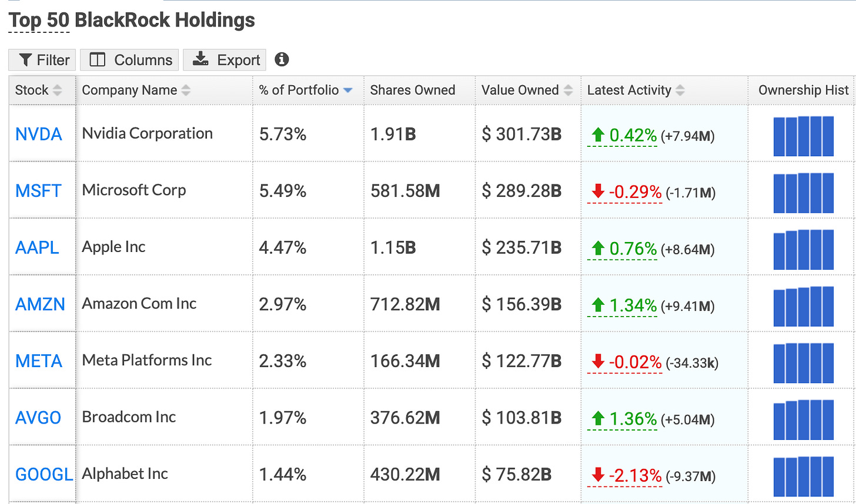Select the Amazon Com Inc company name
The image size is (856, 504).
[139, 304]
